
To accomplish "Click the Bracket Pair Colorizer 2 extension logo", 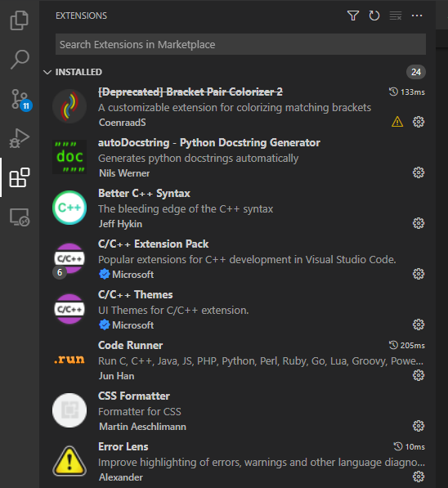I will click(69, 106).
